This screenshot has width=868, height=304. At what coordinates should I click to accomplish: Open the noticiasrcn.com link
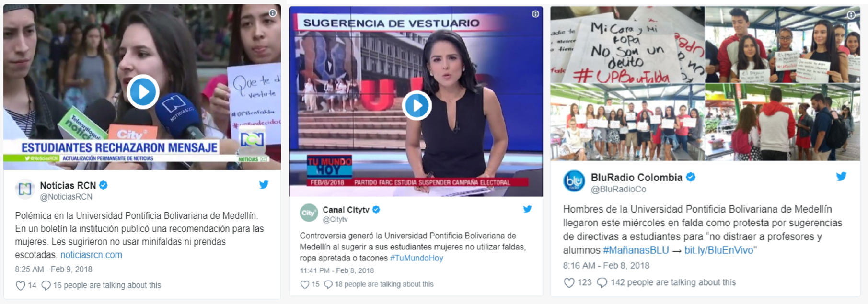click(91, 255)
